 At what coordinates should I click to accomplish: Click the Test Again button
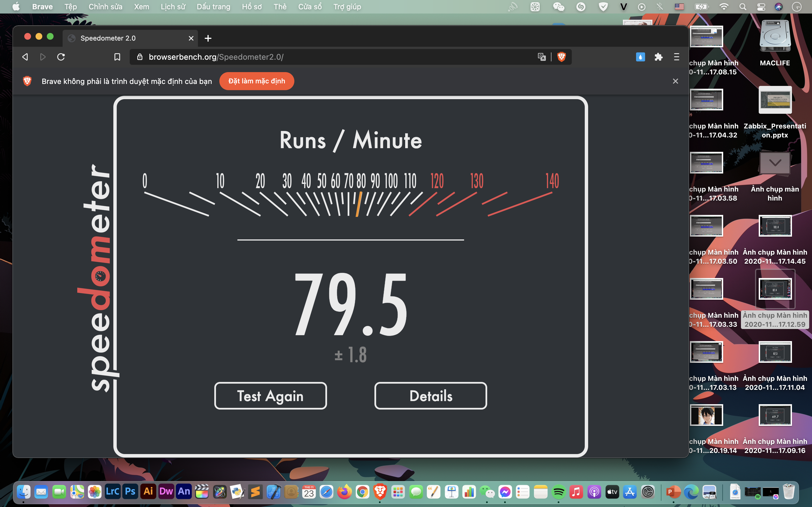point(270,396)
